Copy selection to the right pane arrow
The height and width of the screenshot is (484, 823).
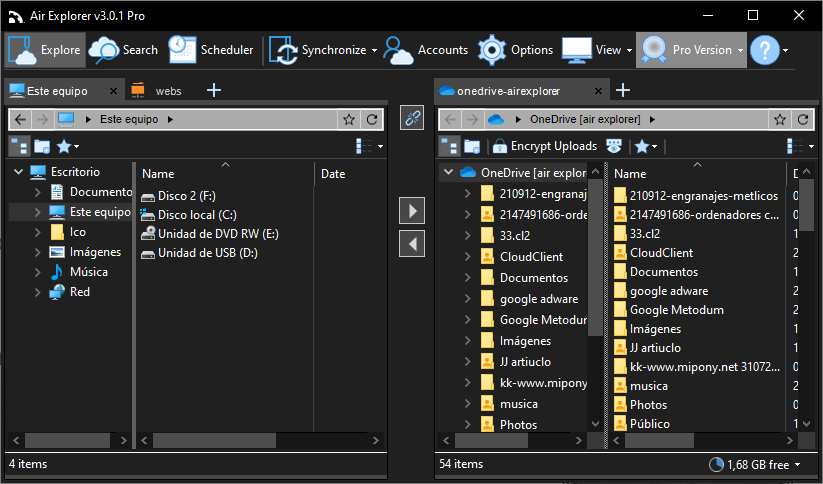412,211
